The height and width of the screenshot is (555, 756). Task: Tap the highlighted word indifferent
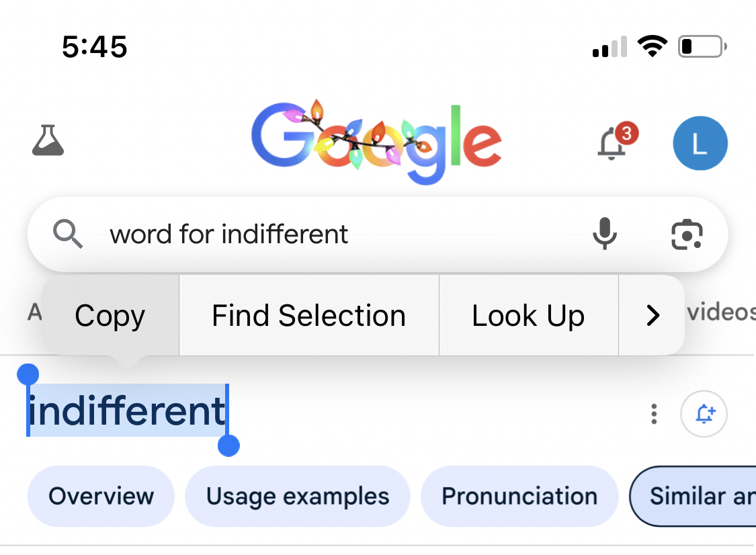pyautogui.click(x=127, y=411)
